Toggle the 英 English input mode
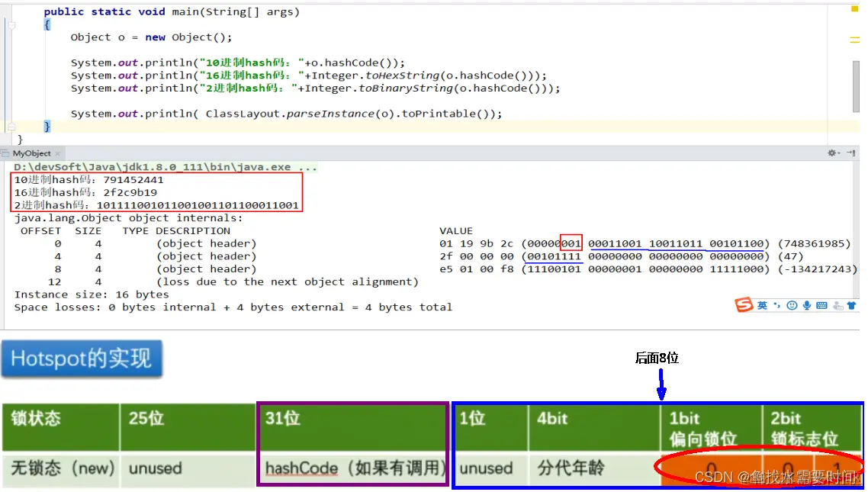This screenshot has height=492, width=868. 762,305
